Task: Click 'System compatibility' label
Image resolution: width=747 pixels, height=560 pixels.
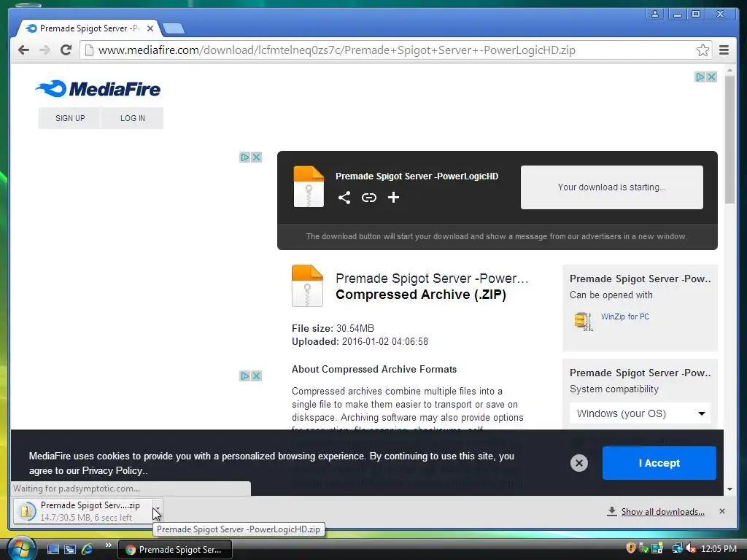Action: [x=614, y=389]
